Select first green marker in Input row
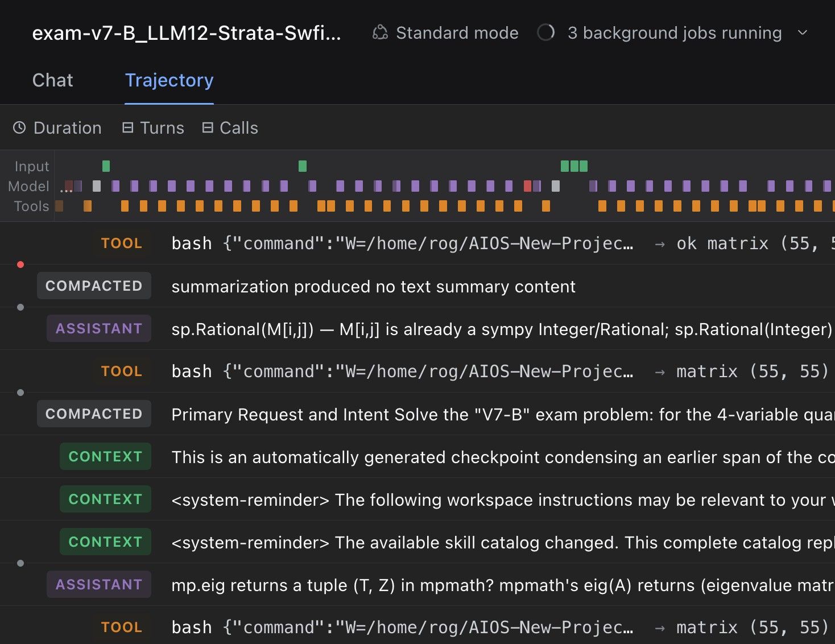This screenshot has width=835, height=644. pos(106,166)
